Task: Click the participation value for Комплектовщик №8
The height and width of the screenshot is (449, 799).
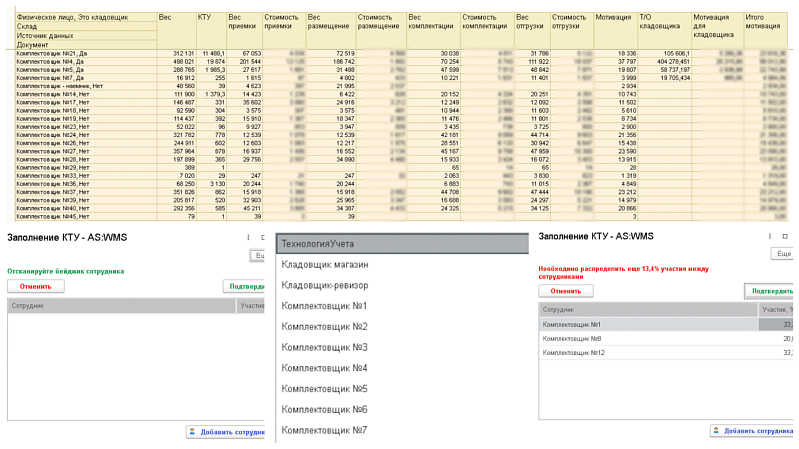Action: [776, 338]
